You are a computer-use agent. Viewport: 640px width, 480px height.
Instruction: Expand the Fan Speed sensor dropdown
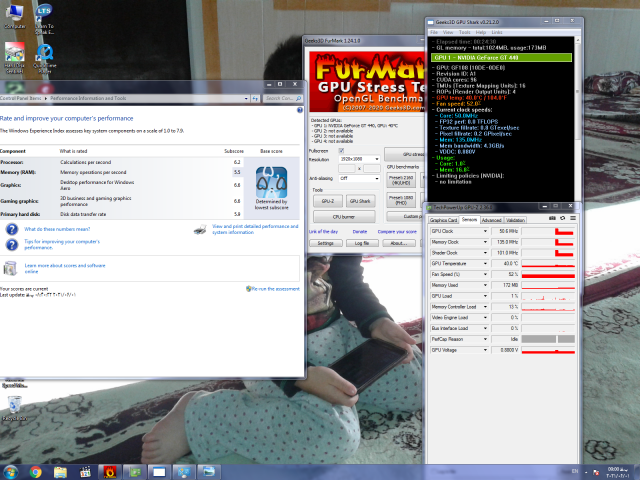pyautogui.click(x=486, y=274)
